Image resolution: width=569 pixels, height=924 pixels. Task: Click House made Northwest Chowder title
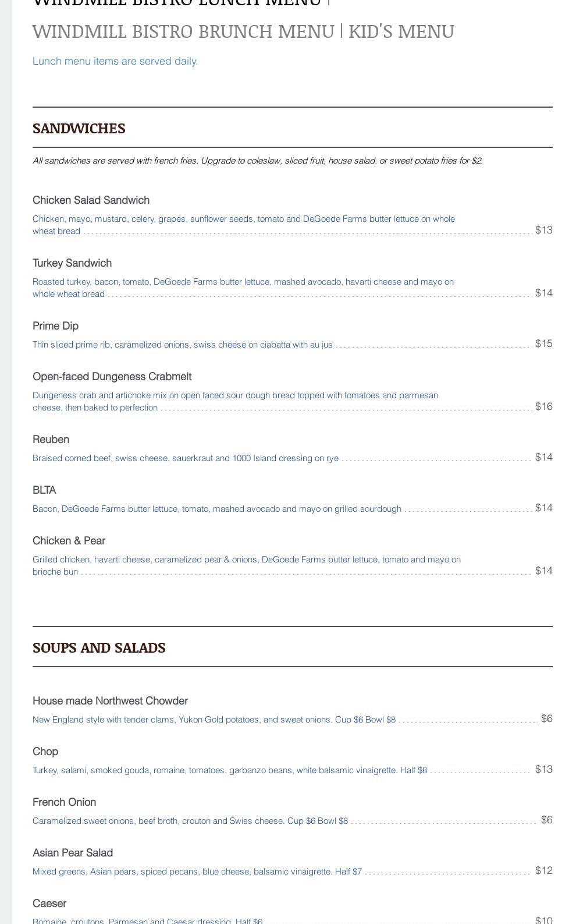click(x=110, y=701)
